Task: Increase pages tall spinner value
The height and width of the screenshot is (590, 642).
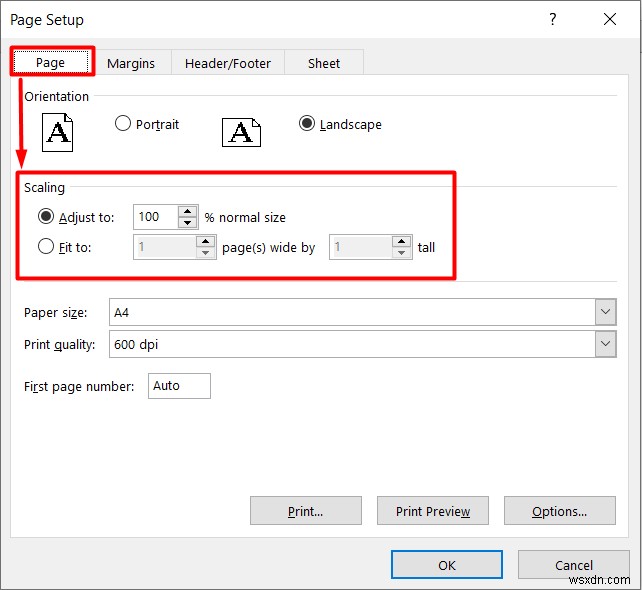Action: coord(402,242)
